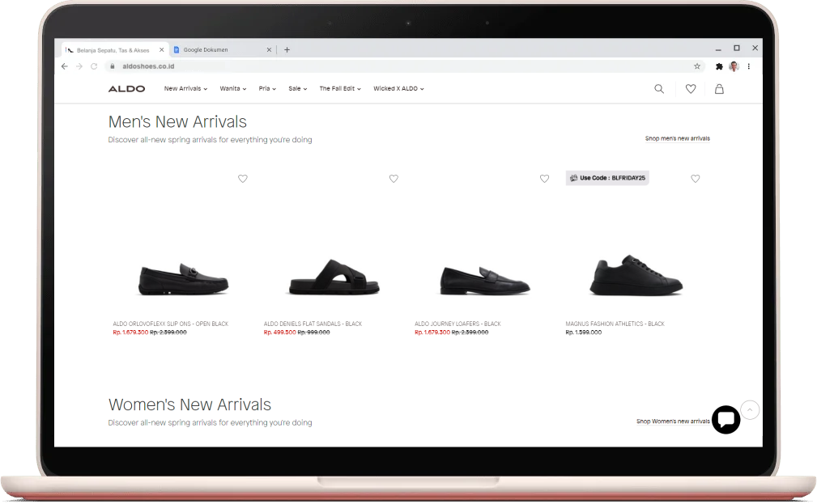
Task: Expand the Wanita menu
Action: click(233, 89)
